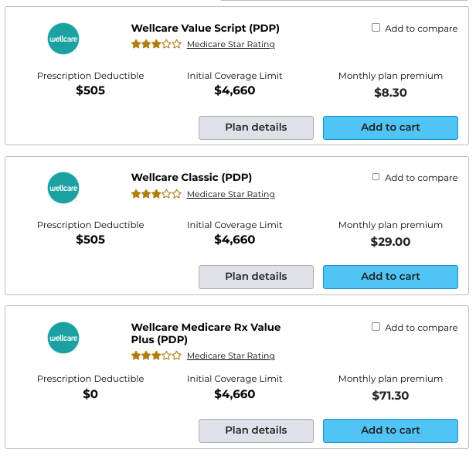
Task: Click star rating icons of Wellcare Value Script
Action: pyautogui.click(x=156, y=44)
